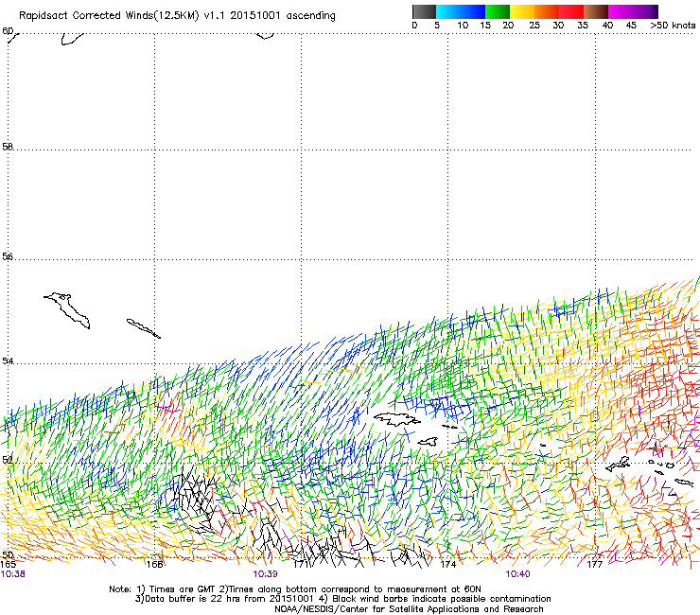Click the latitude label '50'
The image size is (700, 615).
[8, 554]
